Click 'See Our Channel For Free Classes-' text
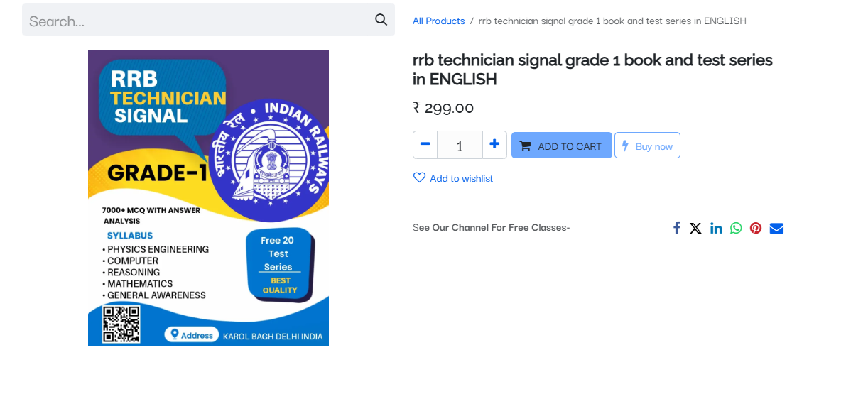The image size is (868, 399). pos(492,227)
